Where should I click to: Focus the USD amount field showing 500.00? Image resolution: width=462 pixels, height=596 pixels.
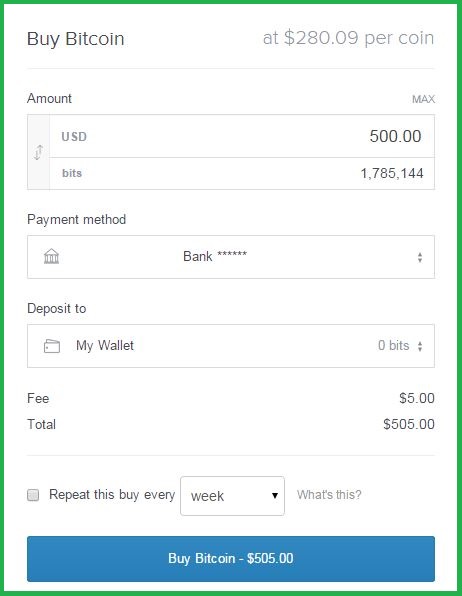point(242,136)
